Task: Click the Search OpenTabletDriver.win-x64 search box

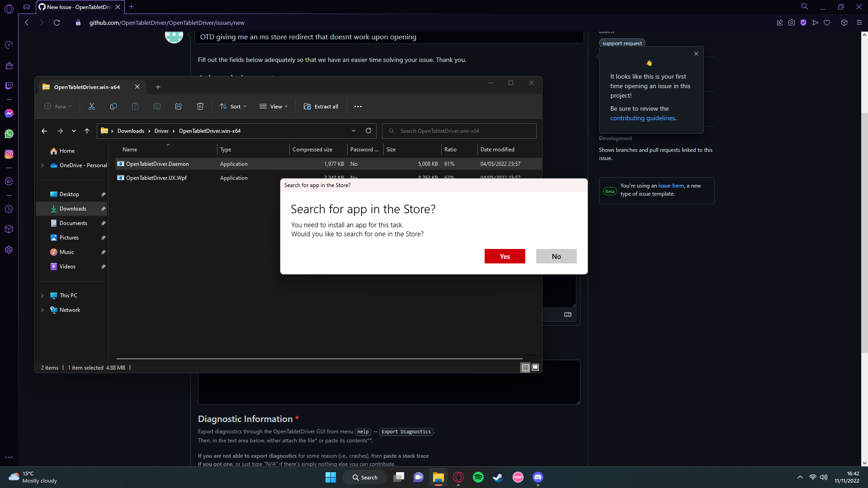Action: coord(459,131)
